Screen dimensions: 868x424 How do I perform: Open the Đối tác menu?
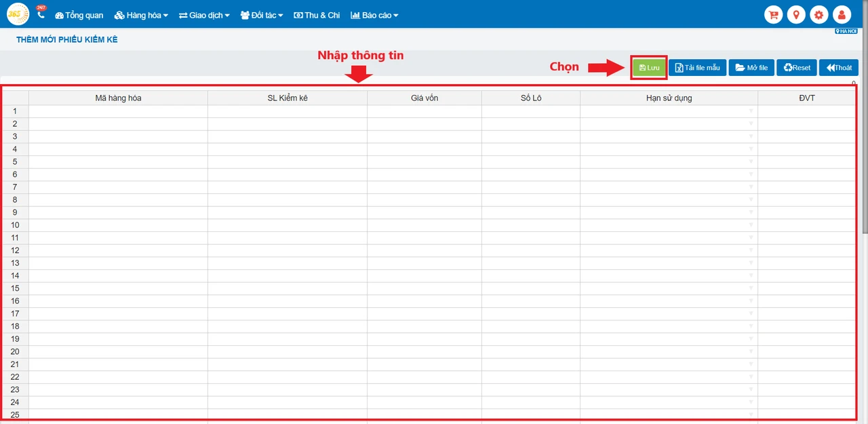262,15
